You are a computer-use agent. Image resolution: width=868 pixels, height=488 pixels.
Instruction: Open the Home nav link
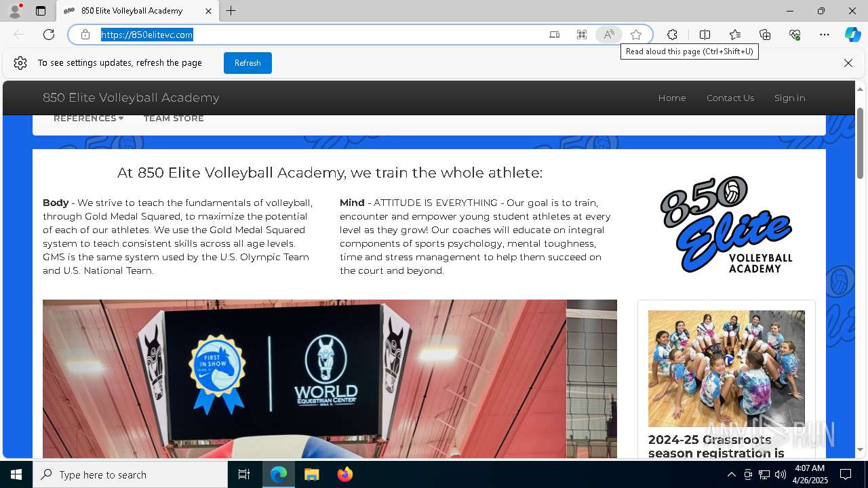tap(672, 98)
